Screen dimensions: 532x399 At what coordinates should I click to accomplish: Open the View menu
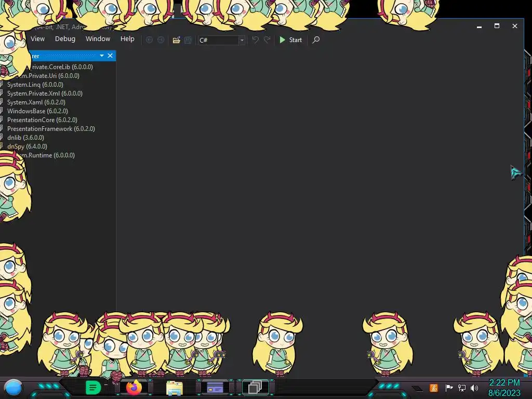pos(37,39)
